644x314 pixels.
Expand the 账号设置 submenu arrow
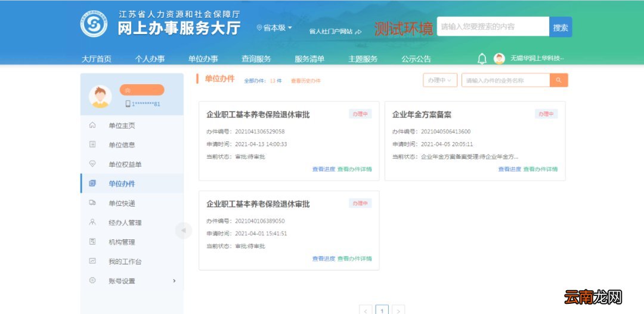click(174, 281)
